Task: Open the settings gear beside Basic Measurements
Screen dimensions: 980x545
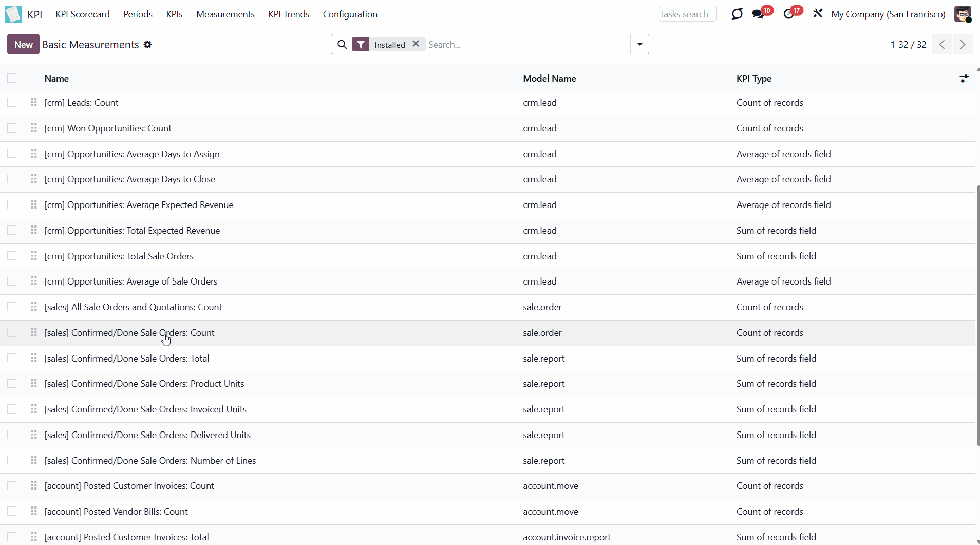Action: [x=148, y=45]
